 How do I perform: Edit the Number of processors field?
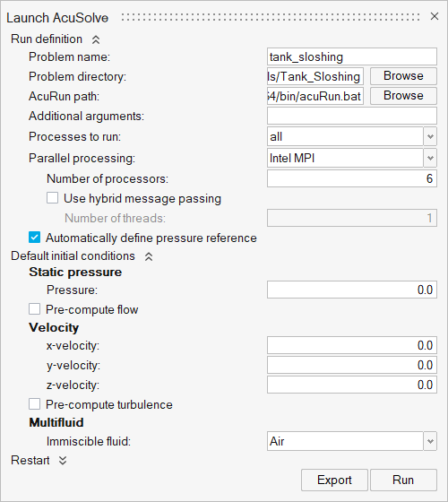[352, 178]
